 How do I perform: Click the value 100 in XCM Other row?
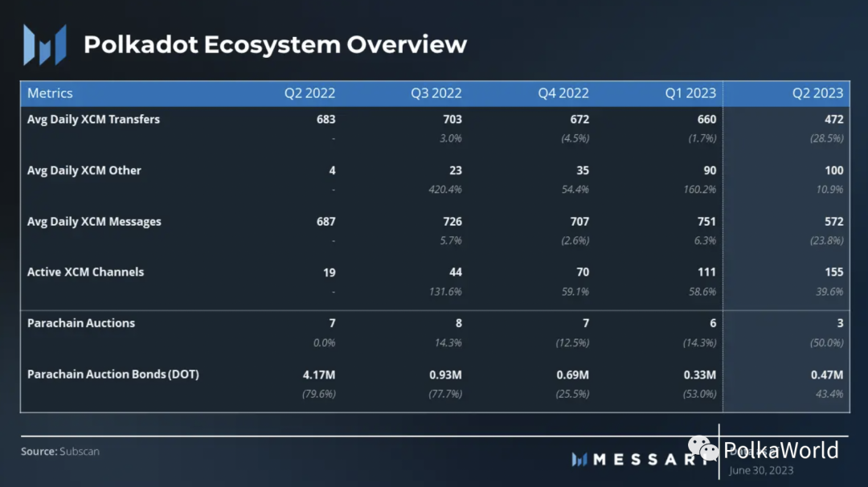[x=833, y=170]
